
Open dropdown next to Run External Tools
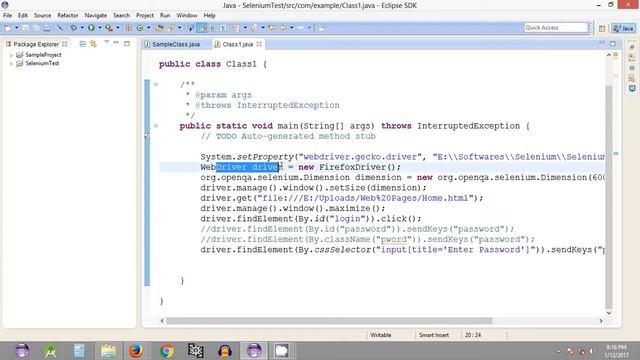click(118, 28)
